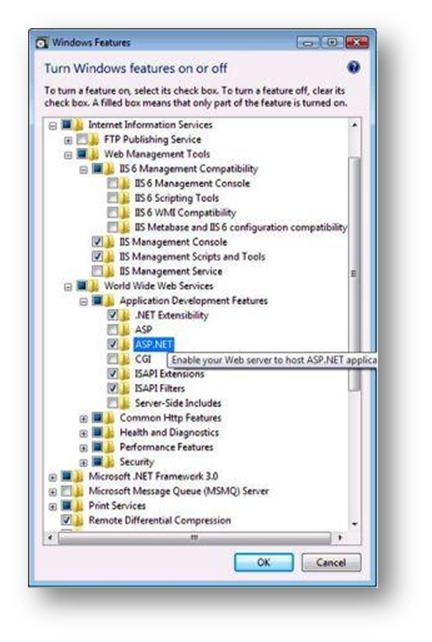Collapse IIS 6 Management Compatibility node

[x=84, y=170]
